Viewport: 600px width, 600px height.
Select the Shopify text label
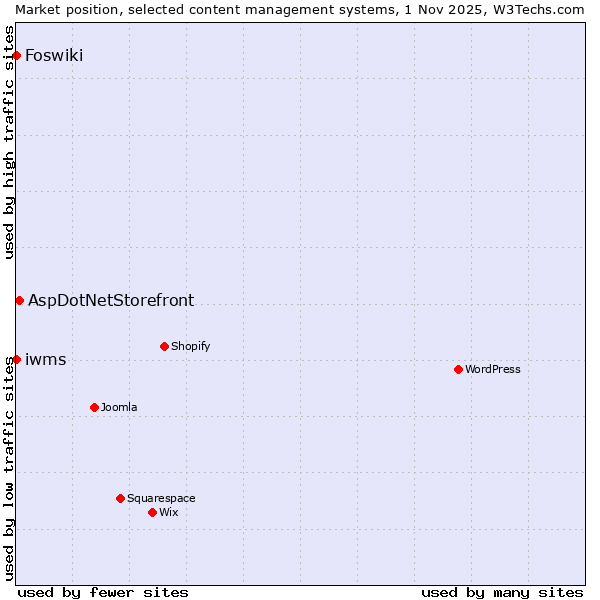[190, 346]
